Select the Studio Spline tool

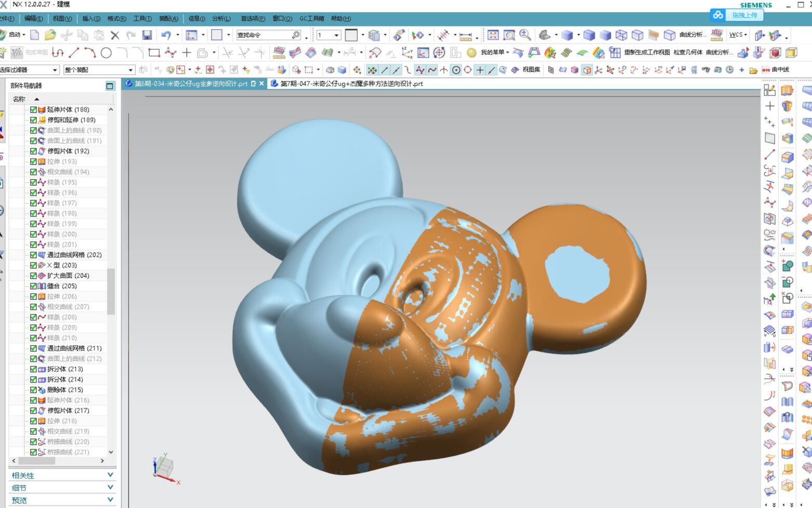click(x=170, y=52)
